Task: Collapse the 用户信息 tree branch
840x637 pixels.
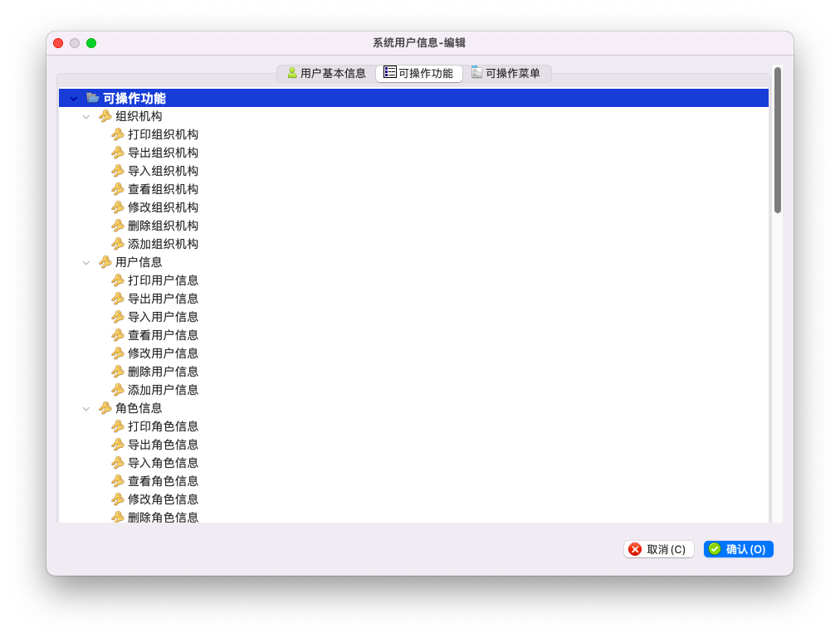Action: 85,262
